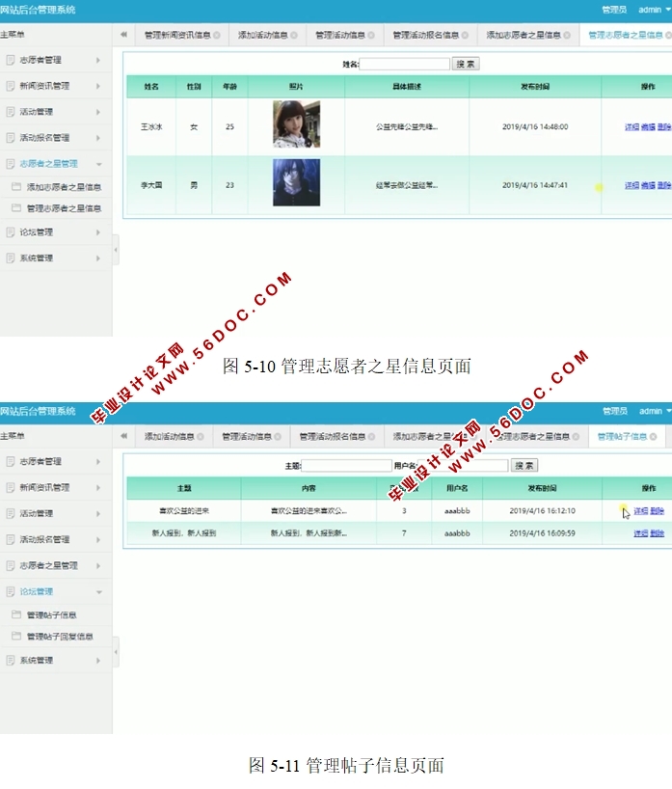This screenshot has width=672, height=789.
Task: Expand 论坛管理 arrow in Figure 5-10 sidebar
Action: (98, 232)
